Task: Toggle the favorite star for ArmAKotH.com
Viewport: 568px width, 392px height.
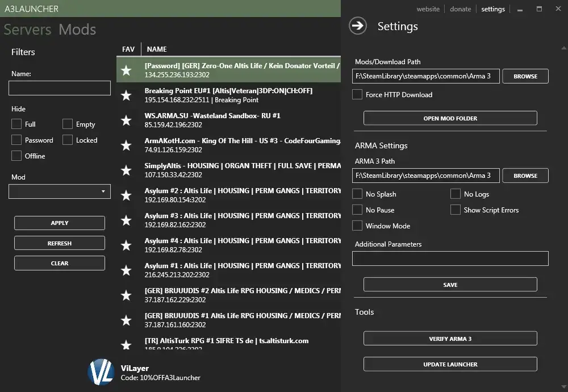Action: (126, 145)
